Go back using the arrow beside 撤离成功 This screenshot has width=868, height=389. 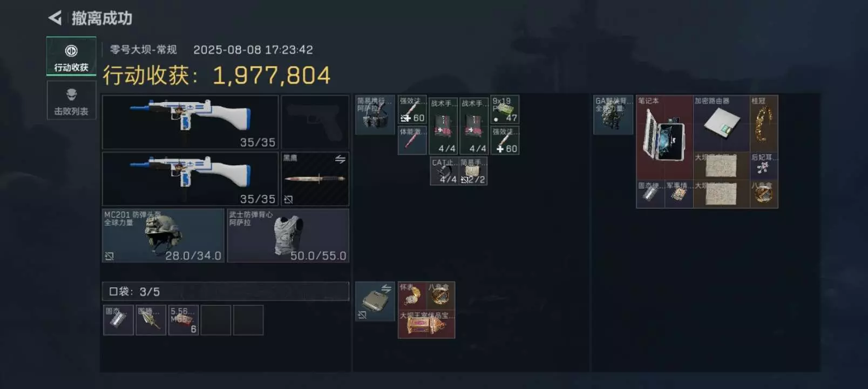[55, 18]
